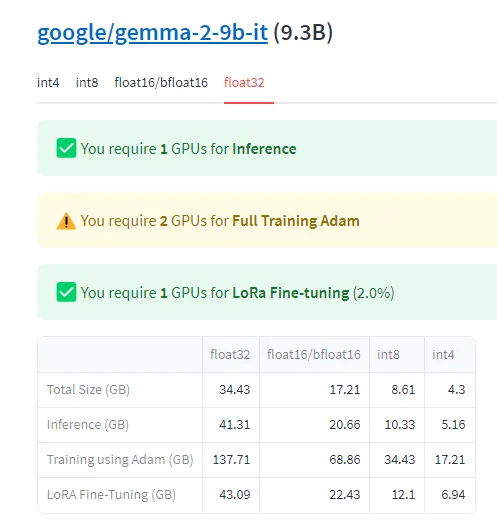This screenshot has width=497, height=528.
Task: Click the 137.71 training cell
Action: click(x=231, y=460)
